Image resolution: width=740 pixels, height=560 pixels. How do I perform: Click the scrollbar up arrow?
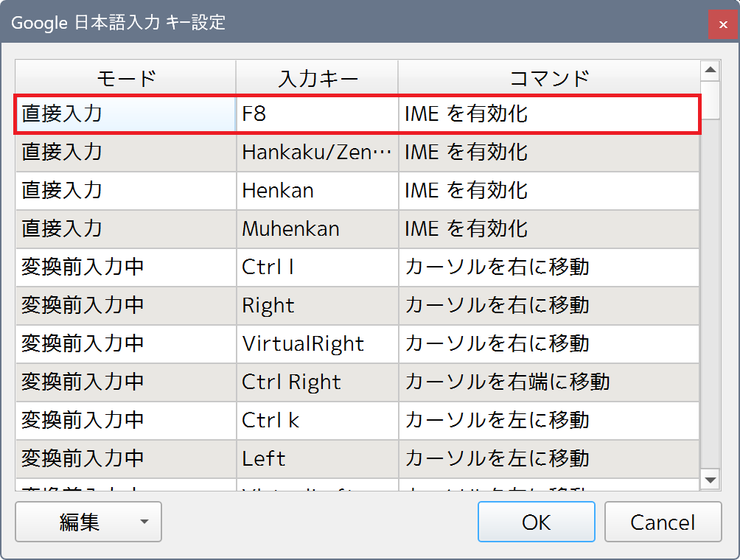[x=711, y=70]
